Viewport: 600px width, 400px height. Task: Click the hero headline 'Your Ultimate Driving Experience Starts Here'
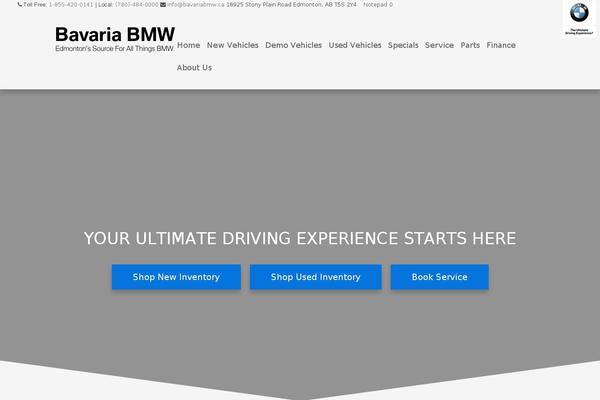point(300,238)
